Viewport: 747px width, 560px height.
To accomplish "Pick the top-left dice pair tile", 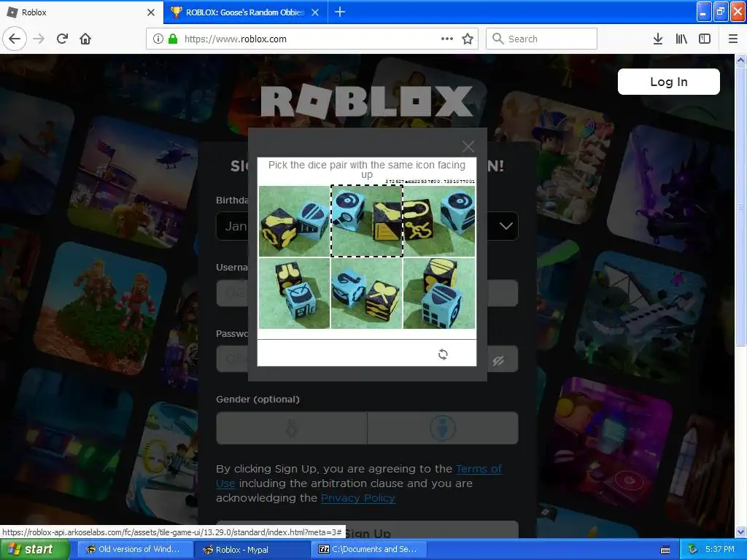I will 295,221.
